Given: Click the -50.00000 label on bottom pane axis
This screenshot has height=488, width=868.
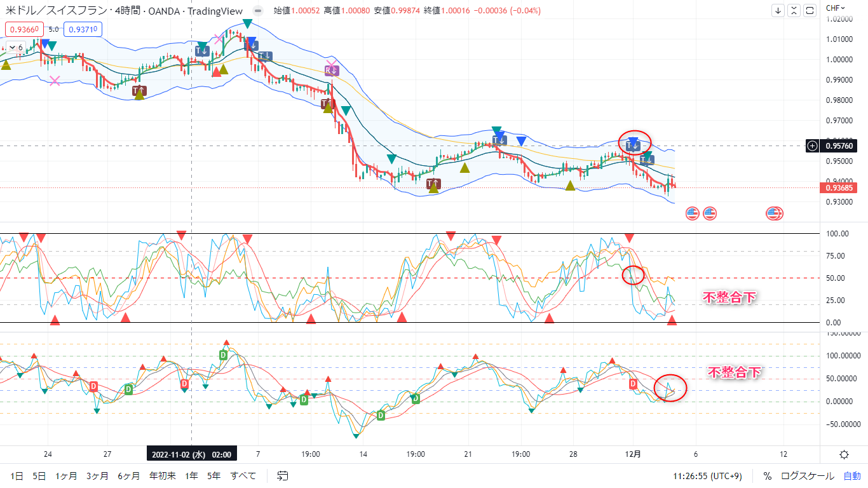Looking at the screenshot, I should click(843, 424).
